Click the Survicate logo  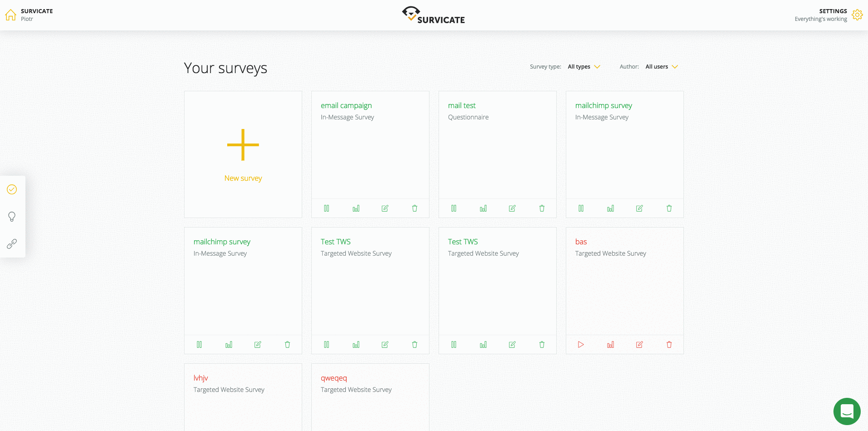coord(434,15)
